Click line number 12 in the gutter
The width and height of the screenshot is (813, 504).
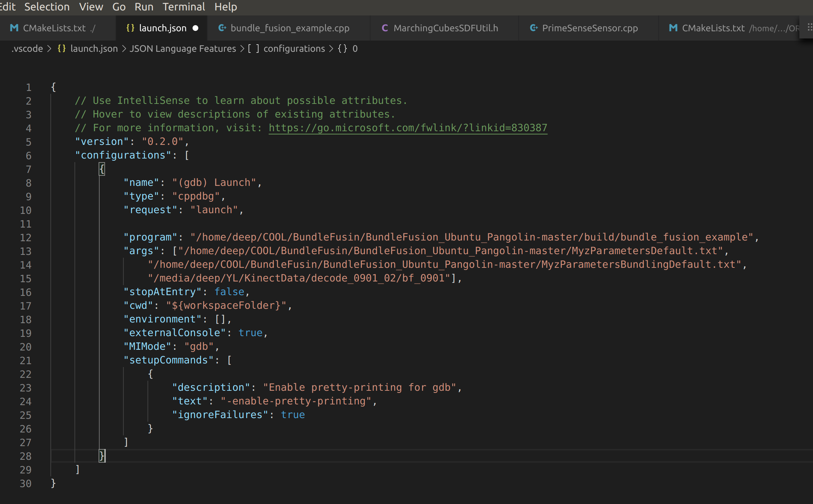[26, 238]
